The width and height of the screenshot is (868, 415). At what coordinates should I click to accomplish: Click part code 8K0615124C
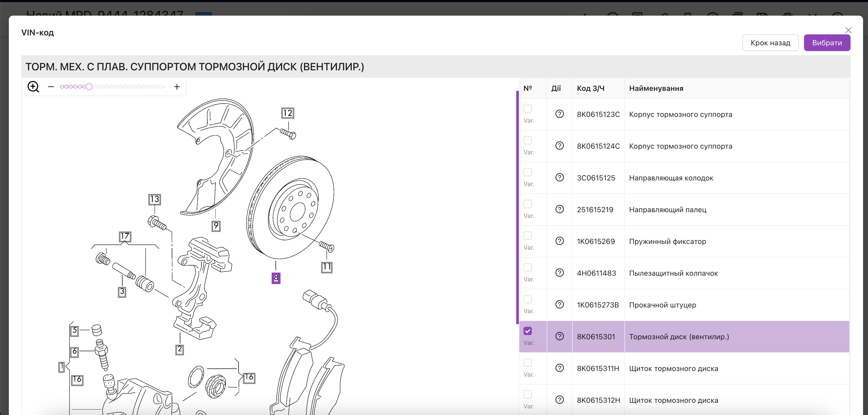point(598,146)
